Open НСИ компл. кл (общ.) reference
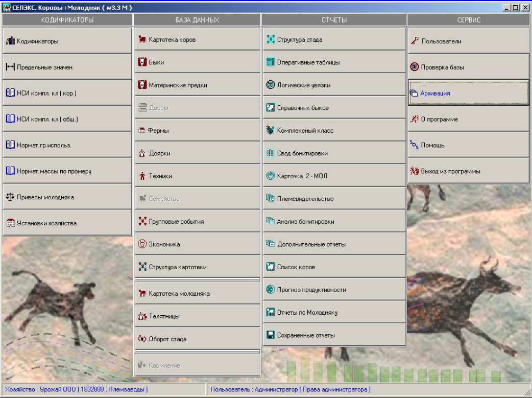 [x=67, y=119]
